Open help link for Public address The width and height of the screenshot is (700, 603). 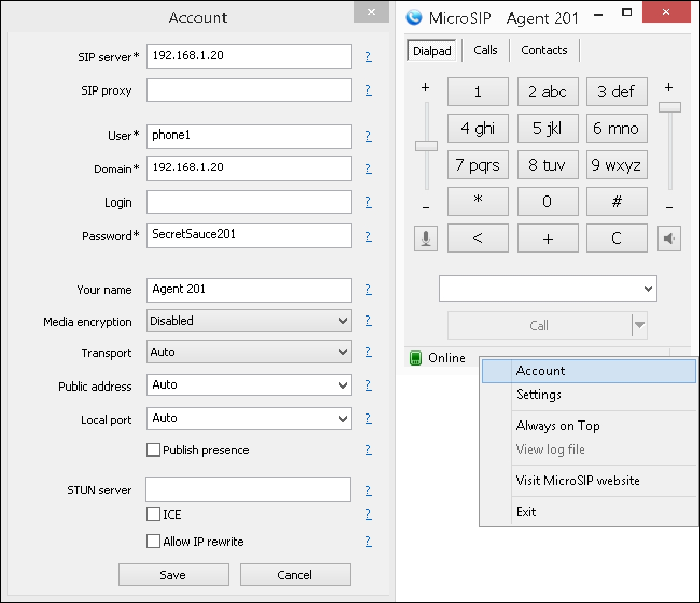368,385
